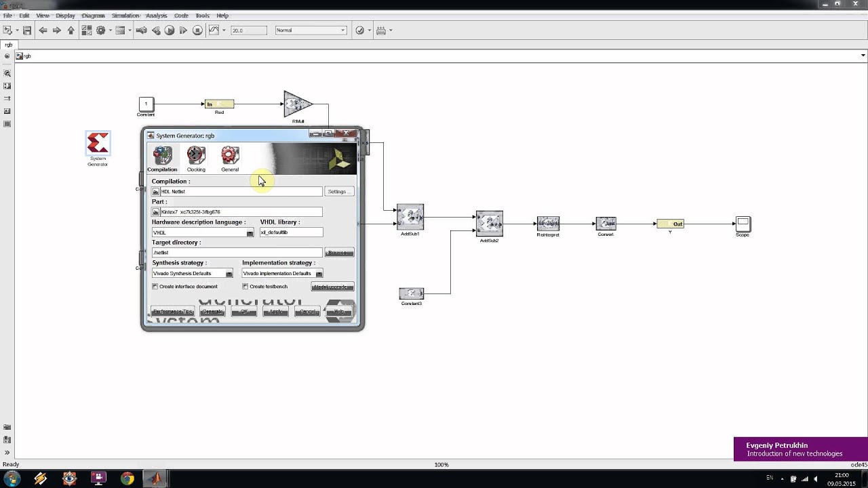868x488 pixels.
Task: Select the System Generator block on canvas
Action: (98, 144)
